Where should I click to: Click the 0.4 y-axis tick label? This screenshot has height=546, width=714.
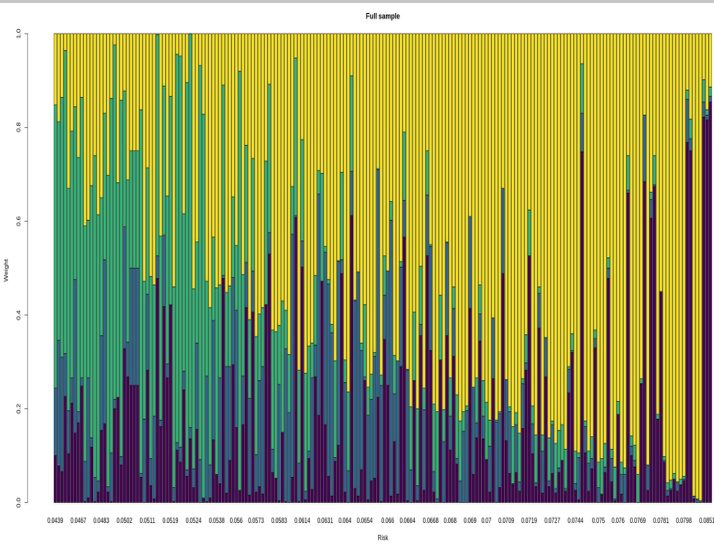click(x=19, y=315)
